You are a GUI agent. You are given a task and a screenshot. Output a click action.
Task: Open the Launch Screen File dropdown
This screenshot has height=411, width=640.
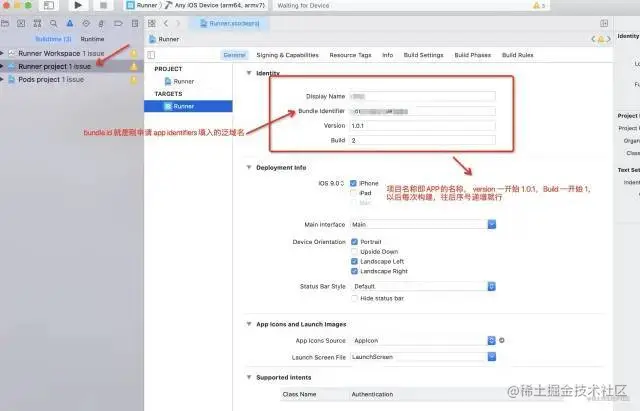(492, 357)
